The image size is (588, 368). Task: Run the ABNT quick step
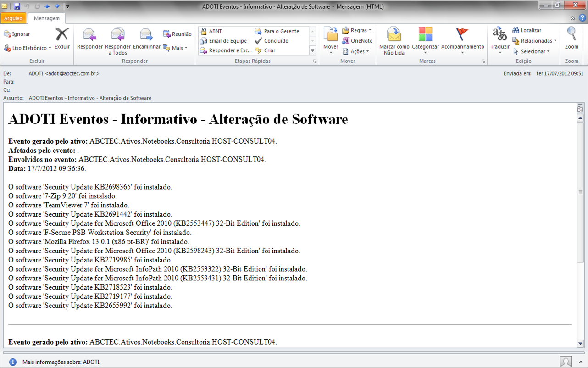(211, 31)
